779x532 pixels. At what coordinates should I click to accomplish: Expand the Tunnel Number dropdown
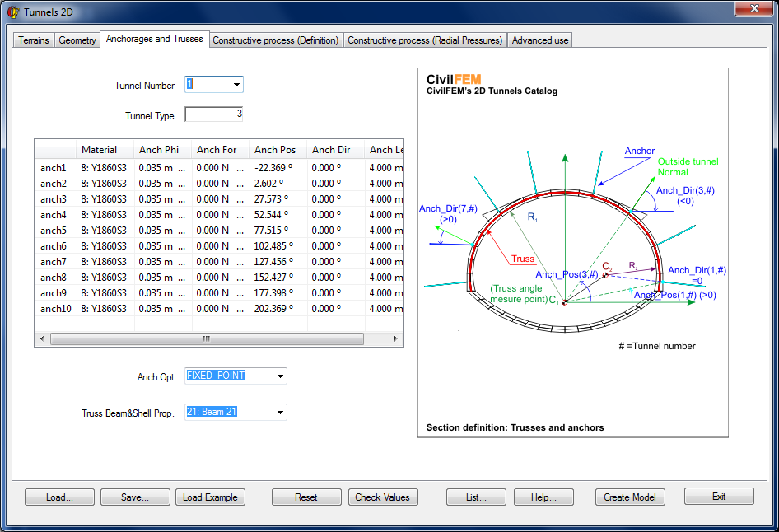point(236,85)
